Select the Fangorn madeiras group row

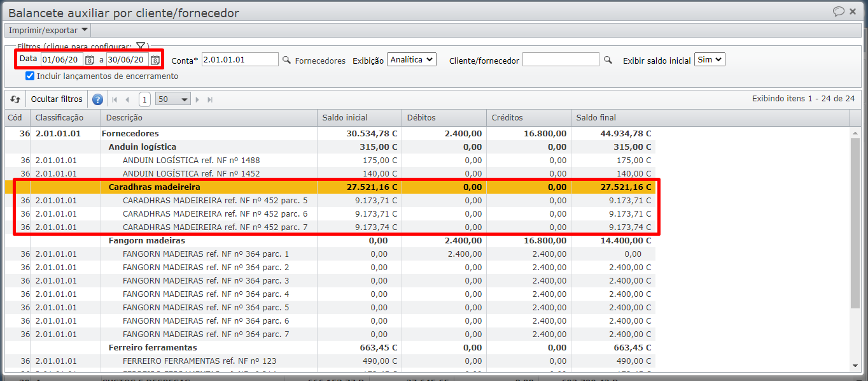pos(146,241)
